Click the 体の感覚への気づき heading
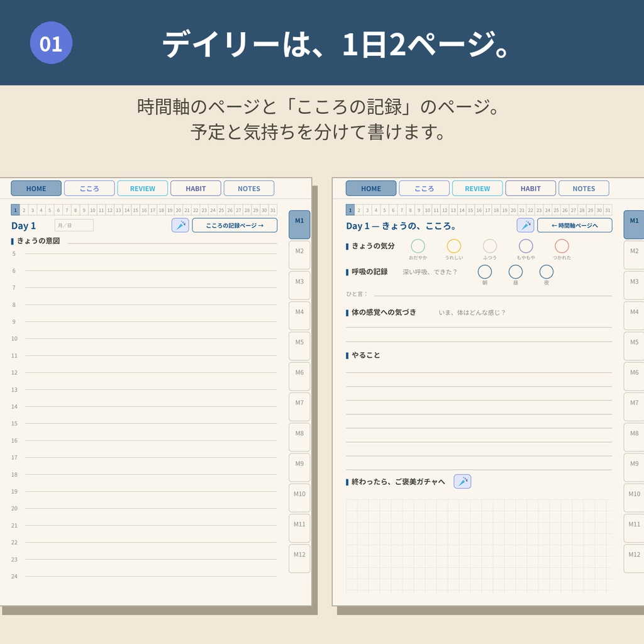 pos(384,312)
